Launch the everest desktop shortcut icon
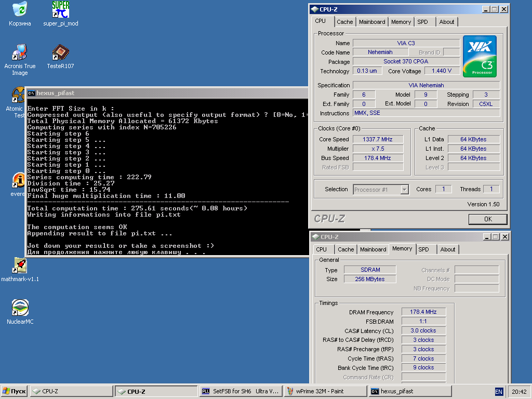Viewport: 532px width, 399px height. [18, 180]
